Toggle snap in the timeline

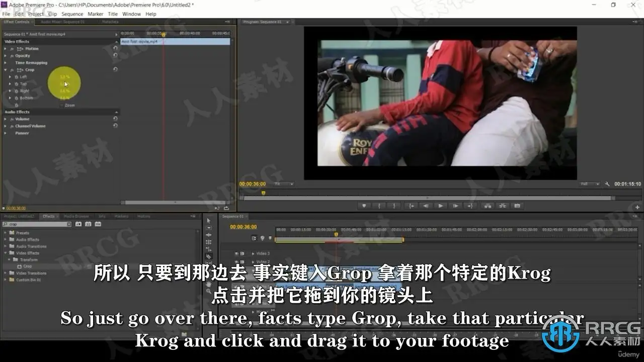point(254,238)
